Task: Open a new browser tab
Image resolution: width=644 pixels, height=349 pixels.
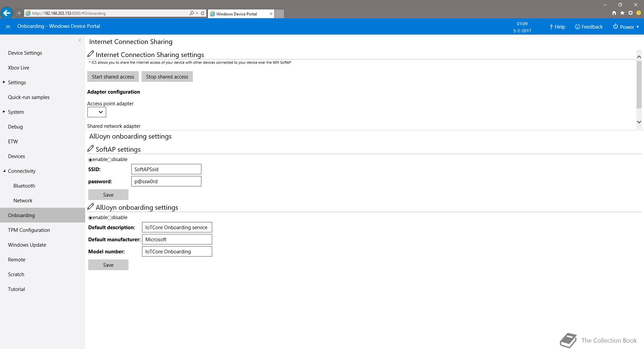Action: [x=279, y=14]
